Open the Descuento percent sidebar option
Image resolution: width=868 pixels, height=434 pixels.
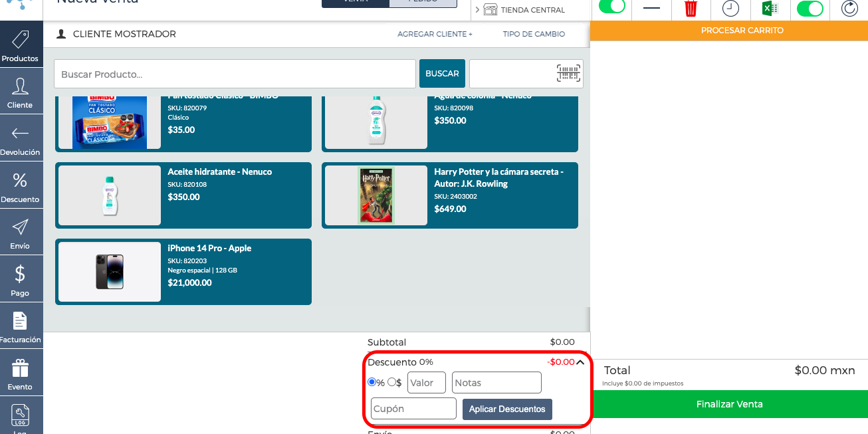pos(21,185)
